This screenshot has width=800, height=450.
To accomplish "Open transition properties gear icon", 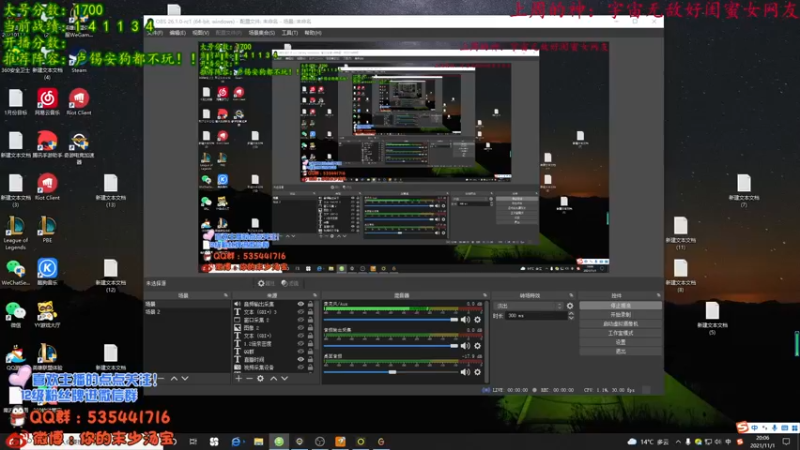I will pyautogui.click(x=570, y=306).
